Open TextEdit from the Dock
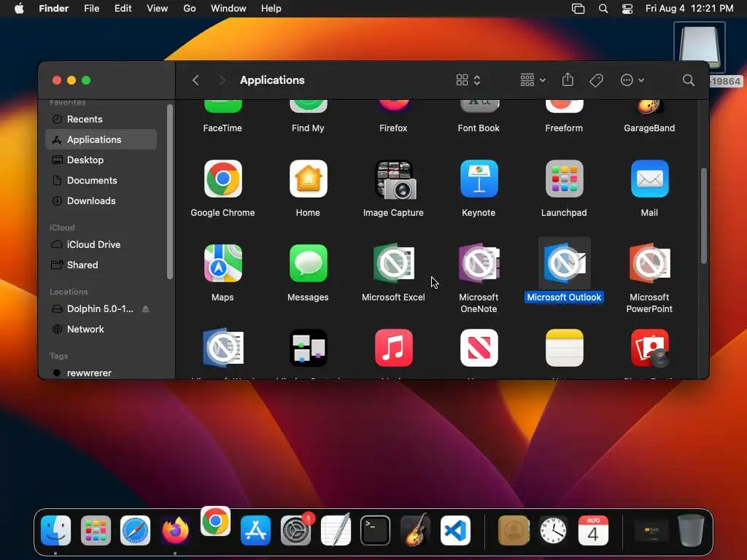 point(336,529)
